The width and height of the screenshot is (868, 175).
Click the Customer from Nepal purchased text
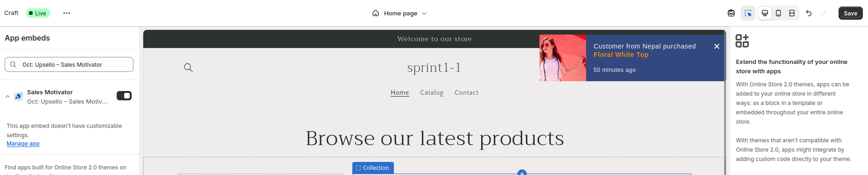[644, 46]
